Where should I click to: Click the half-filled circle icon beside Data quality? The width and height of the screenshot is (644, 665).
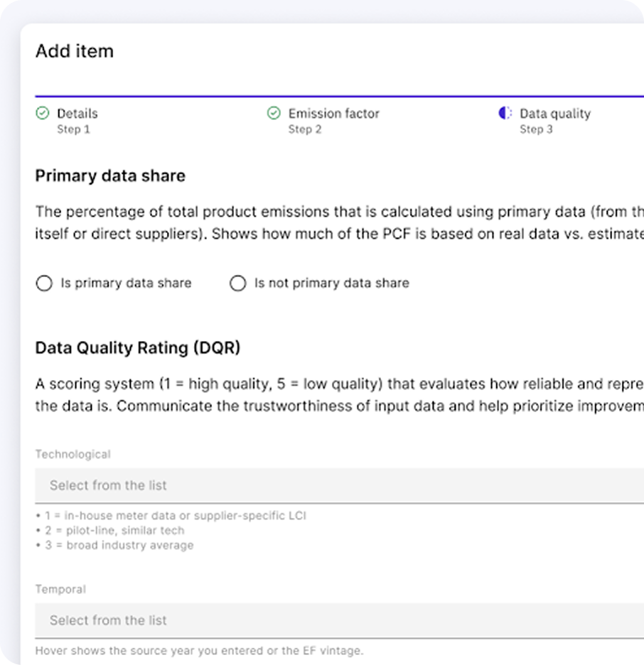(505, 114)
